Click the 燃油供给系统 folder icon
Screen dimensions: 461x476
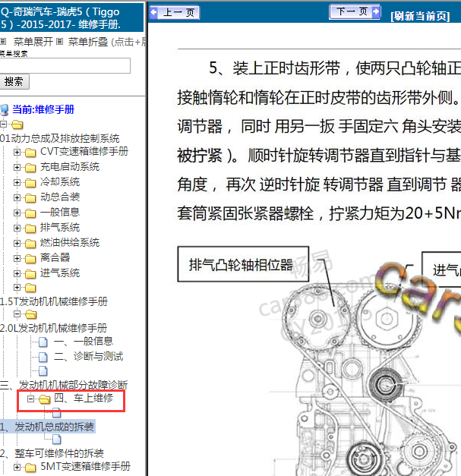point(30,243)
